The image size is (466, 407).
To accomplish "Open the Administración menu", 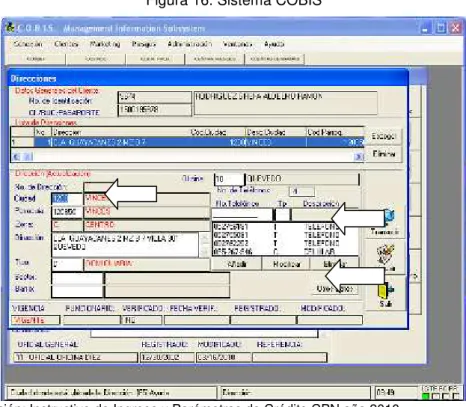I will click(190, 44).
